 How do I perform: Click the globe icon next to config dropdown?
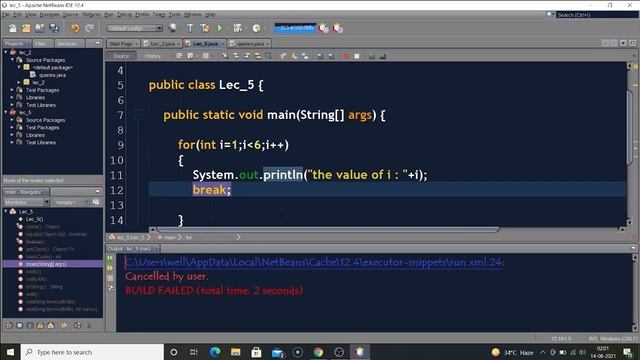pos(172,28)
